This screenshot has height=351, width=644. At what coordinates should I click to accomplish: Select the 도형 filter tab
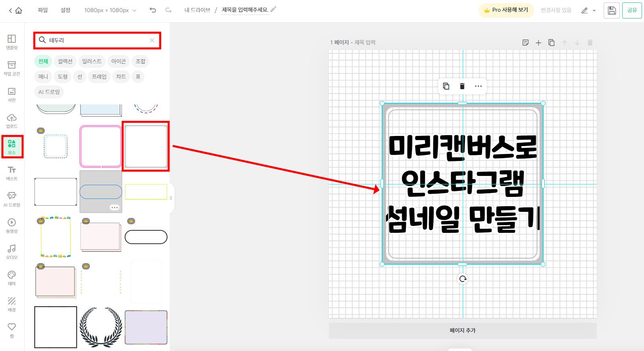[x=63, y=77]
